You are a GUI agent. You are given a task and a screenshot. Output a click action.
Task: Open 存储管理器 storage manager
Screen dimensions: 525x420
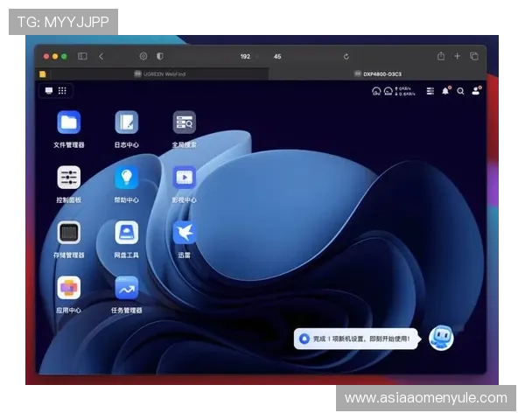(x=69, y=234)
